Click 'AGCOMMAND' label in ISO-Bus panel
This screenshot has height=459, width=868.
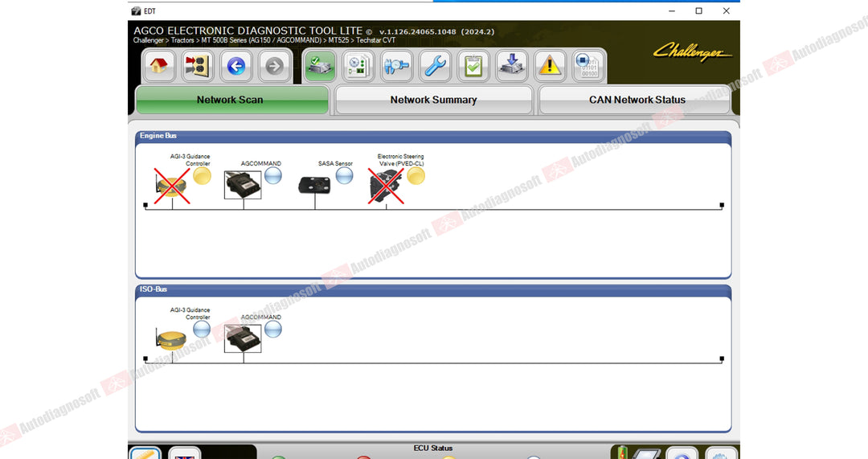[x=260, y=318]
